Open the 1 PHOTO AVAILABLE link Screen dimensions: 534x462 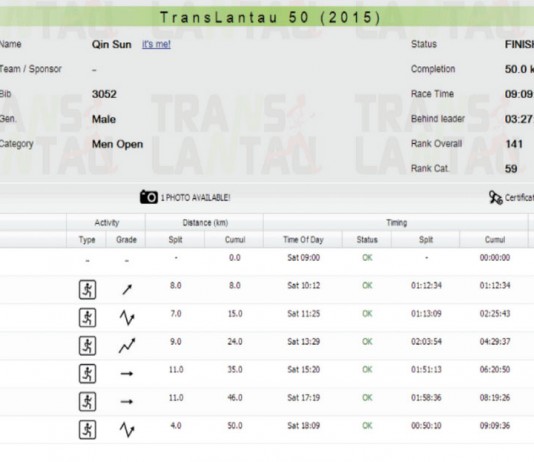[195, 198]
